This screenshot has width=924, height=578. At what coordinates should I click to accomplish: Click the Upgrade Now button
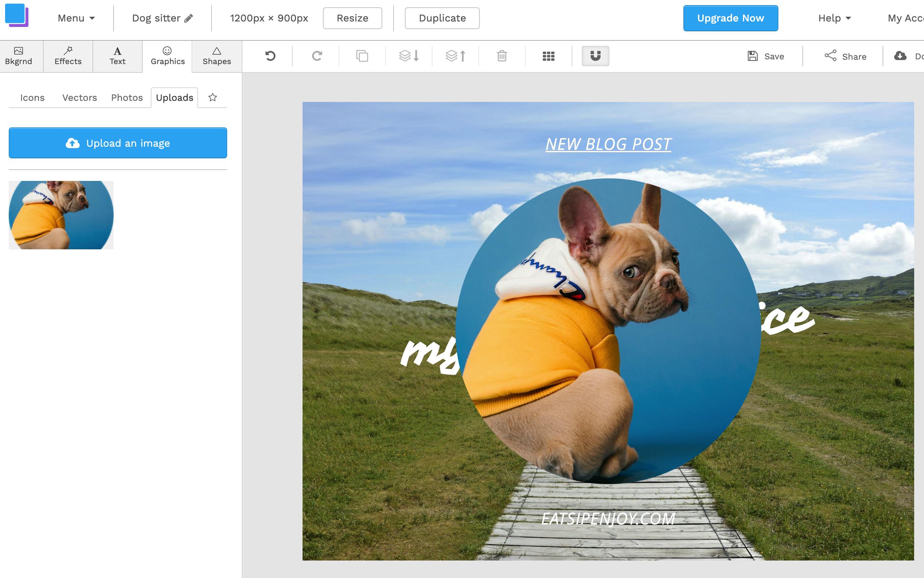(x=730, y=18)
